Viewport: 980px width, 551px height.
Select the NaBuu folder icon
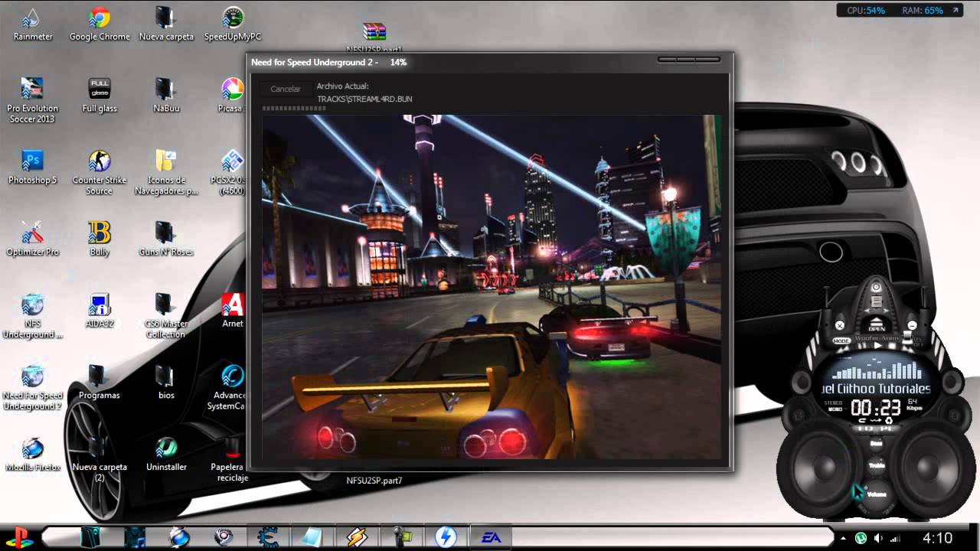(x=166, y=96)
